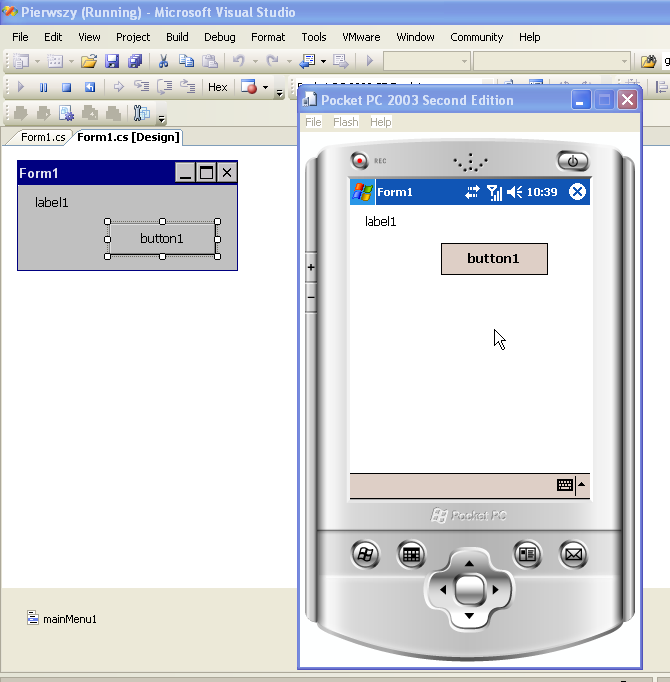Click the emulator power button

[x=573, y=161]
